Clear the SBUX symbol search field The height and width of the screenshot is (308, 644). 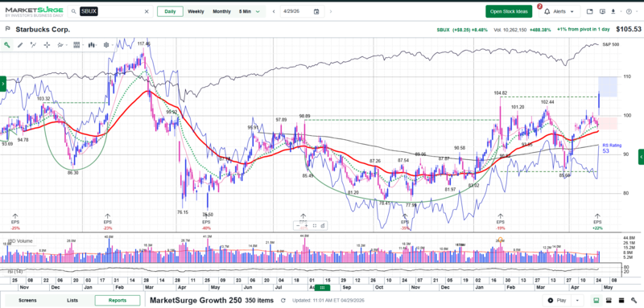coord(147,11)
